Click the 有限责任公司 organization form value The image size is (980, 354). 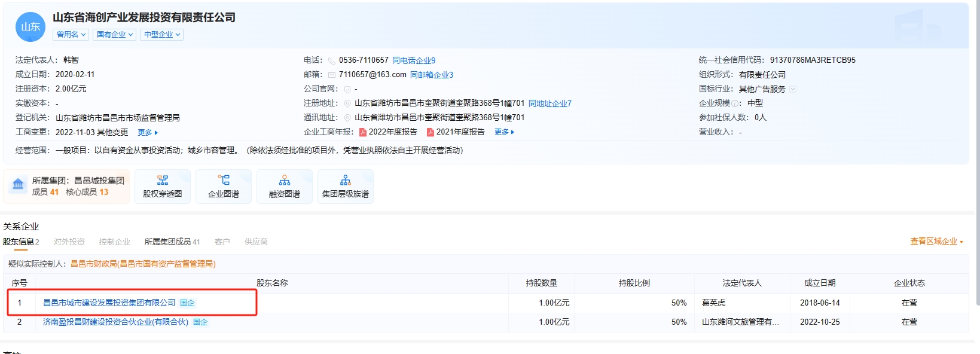pyautogui.click(x=762, y=75)
